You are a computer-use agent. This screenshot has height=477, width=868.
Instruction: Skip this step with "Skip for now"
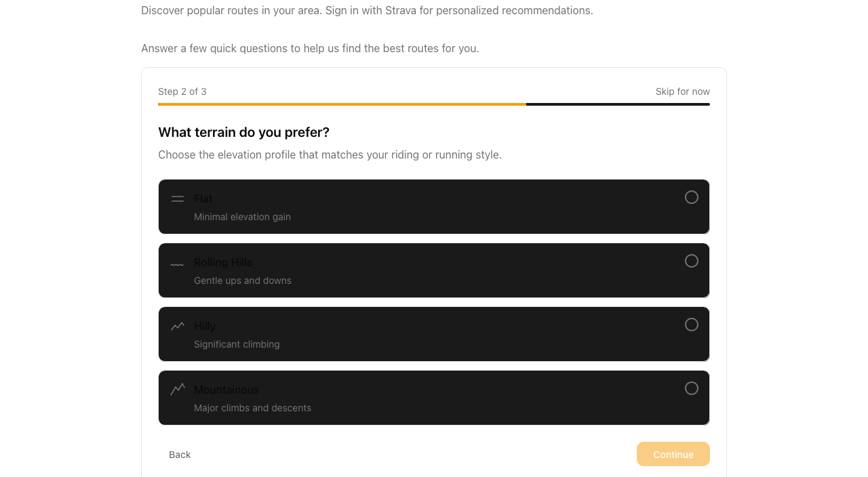tap(682, 91)
